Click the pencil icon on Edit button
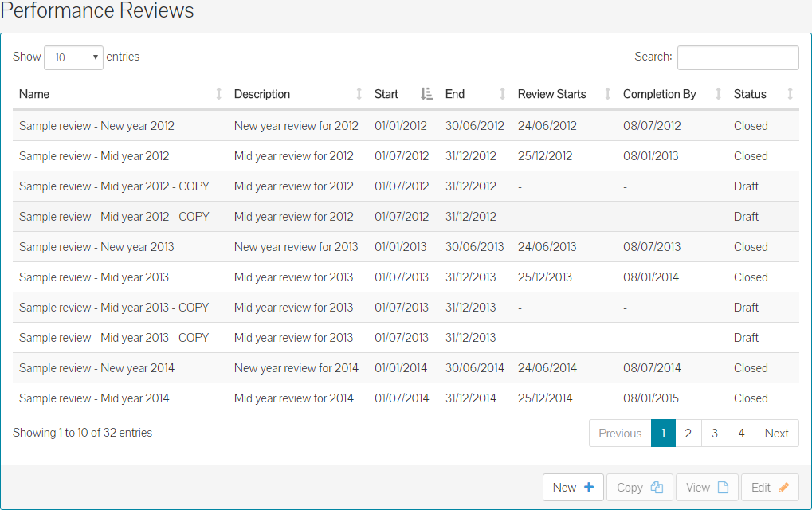The height and width of the screenshot is (510, 812). (x=783, y=487)
